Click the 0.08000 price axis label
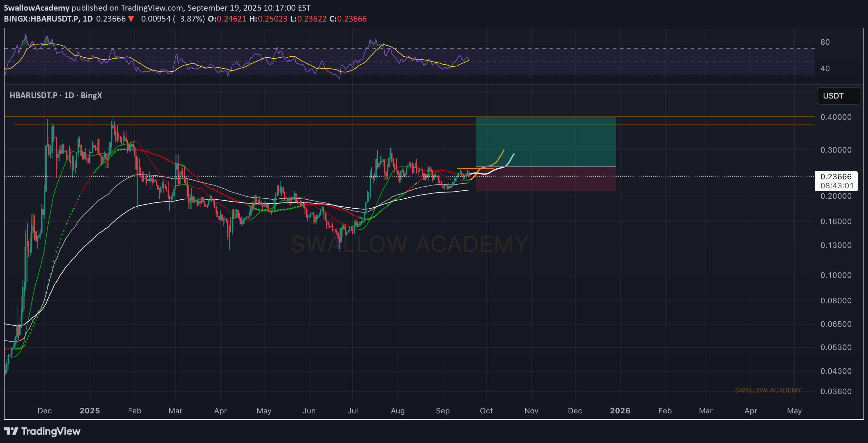This screenshot has height=443, width=868. tap(836, 300)
